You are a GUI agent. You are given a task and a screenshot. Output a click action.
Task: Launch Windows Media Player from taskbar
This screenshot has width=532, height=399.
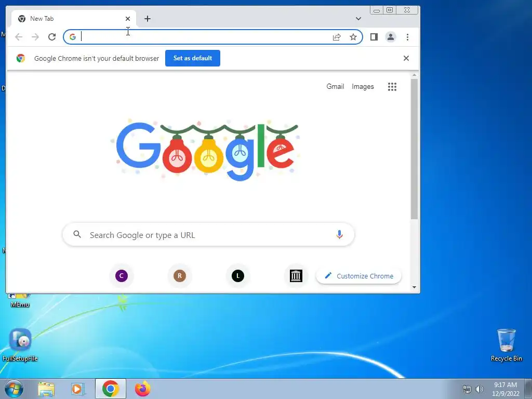click(x=77, y=389)
